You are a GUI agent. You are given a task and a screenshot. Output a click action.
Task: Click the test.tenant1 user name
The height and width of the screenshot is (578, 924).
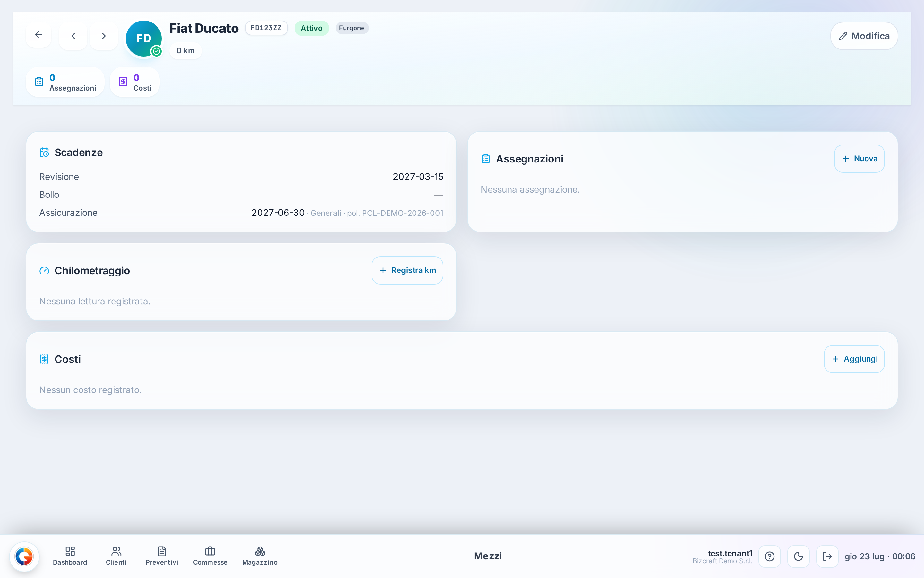coord(730,553)
